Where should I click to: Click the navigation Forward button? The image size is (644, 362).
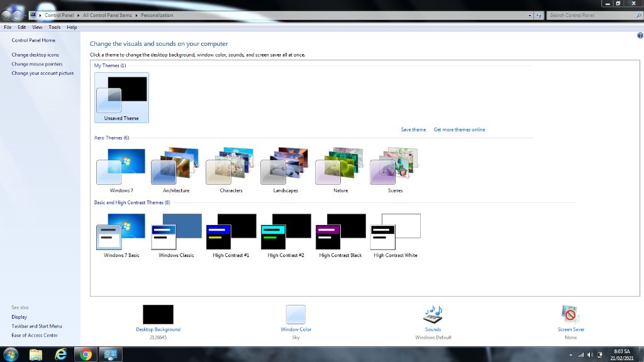[18, 16]
